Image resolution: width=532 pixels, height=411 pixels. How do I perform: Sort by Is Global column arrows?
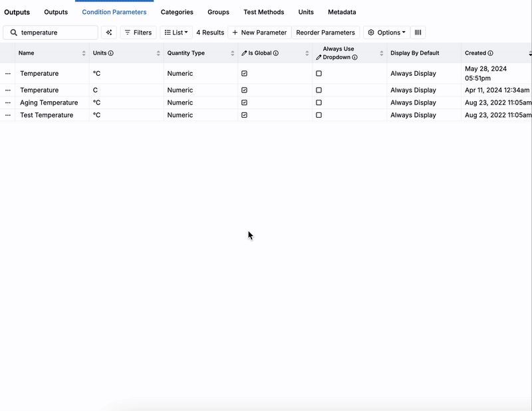[307, 53]
